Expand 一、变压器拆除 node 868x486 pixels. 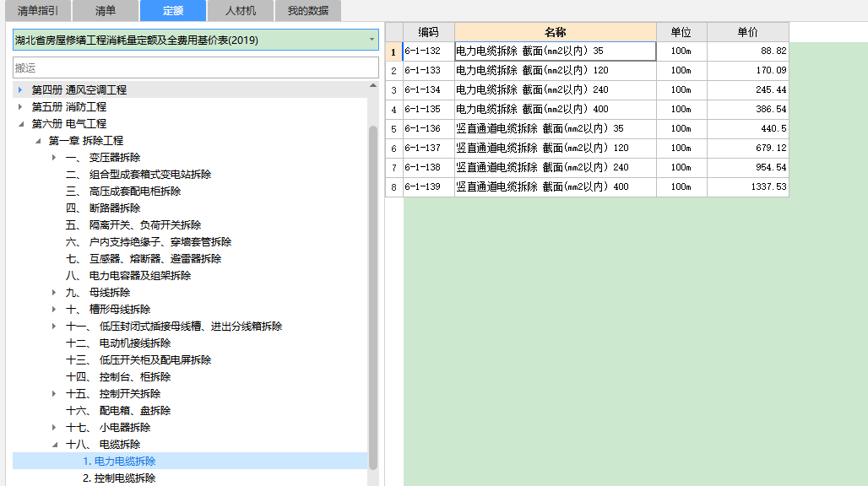tap(54, 158)
